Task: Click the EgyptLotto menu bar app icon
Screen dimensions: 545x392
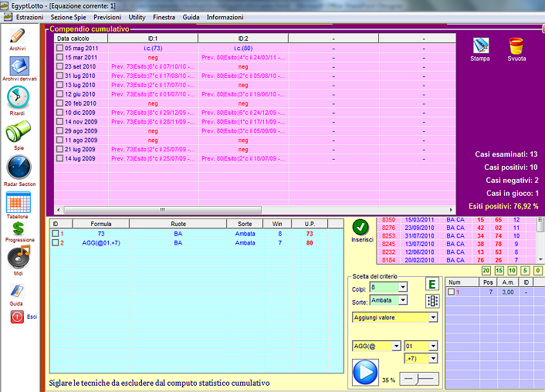Action: tap(8, 17)
